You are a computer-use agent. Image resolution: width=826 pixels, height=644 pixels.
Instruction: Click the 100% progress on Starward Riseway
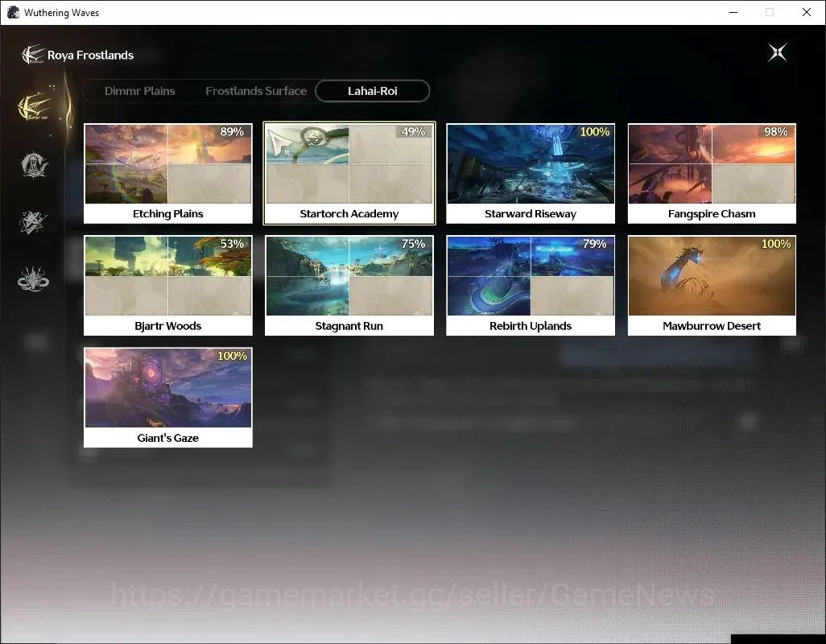[595, 132]
